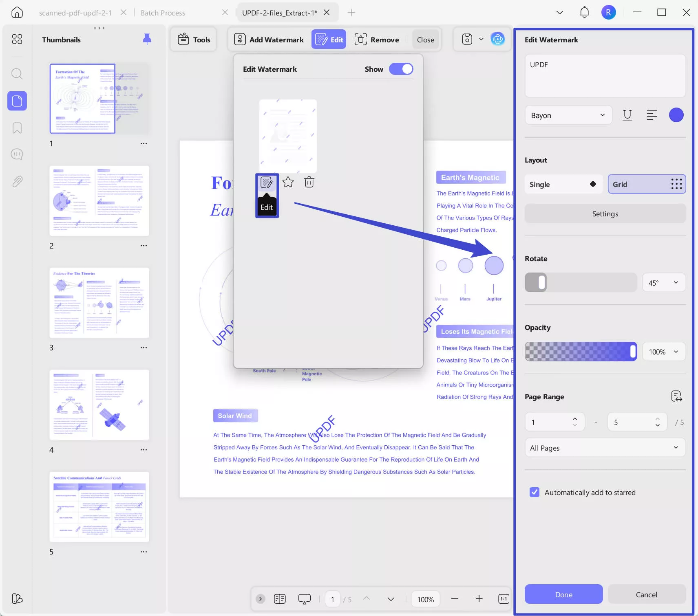Open the UPDF AI assistant
The image size is (698, 616).
pos(498,39)
